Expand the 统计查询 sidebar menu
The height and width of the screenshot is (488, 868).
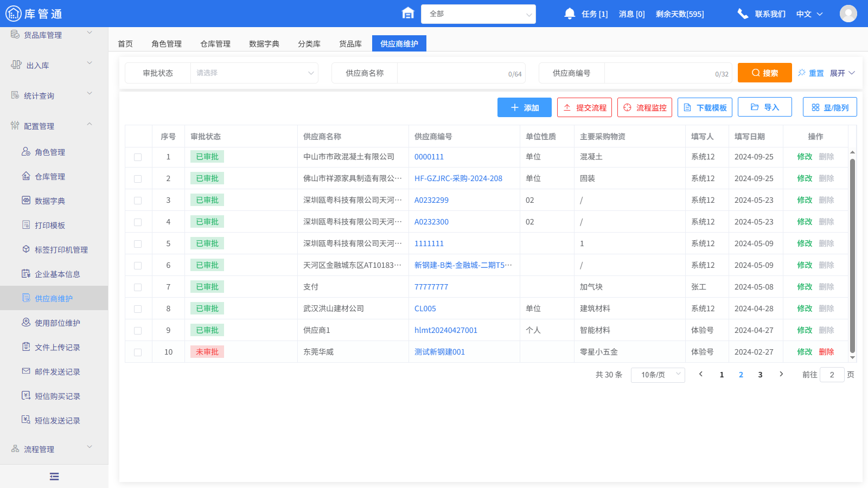[x=90, y=94]
